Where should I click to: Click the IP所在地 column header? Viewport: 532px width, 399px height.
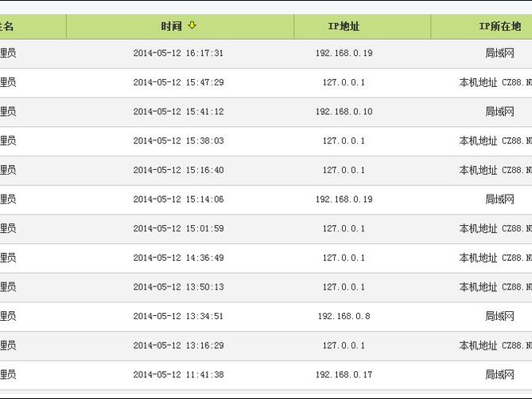pyautogui.click(x=499, y=26)
